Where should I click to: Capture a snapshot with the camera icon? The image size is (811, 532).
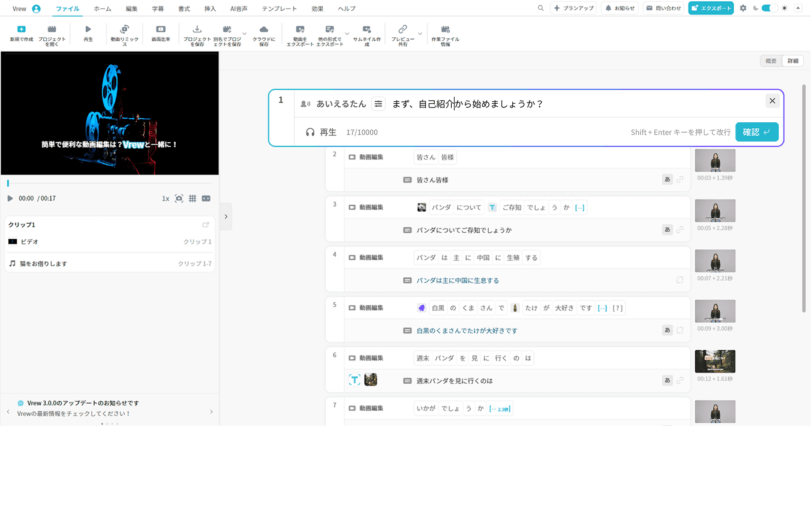pyautogui.click(x=179, y=199)
